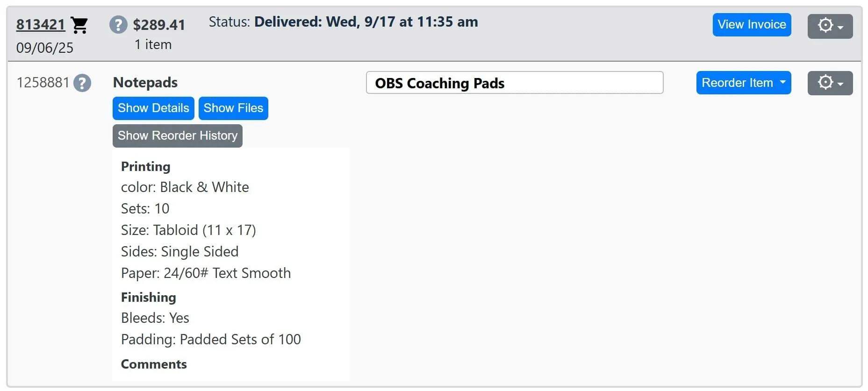The image size is (868, 391).
Task: Click the $289.41 order total
Action: click(x=159, y=25)
